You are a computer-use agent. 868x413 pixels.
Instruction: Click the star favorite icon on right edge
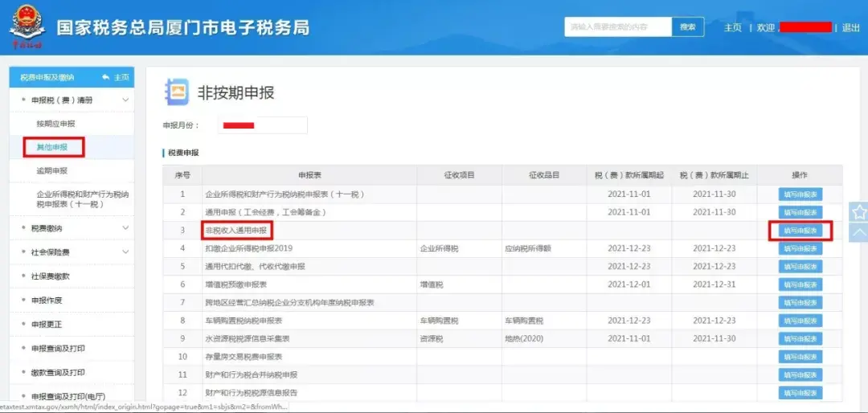[858, 212]
